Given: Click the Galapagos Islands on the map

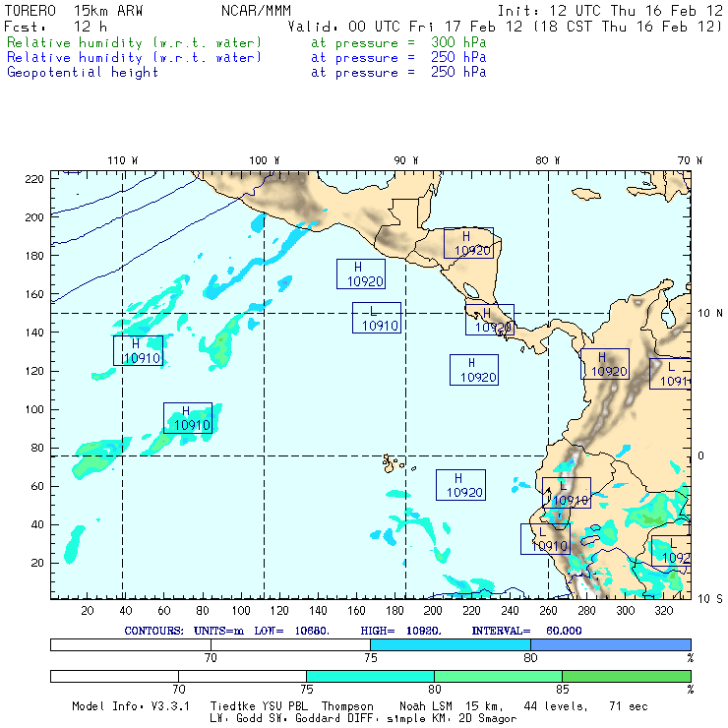Looking at the screenshot, I should click(394, 462).
